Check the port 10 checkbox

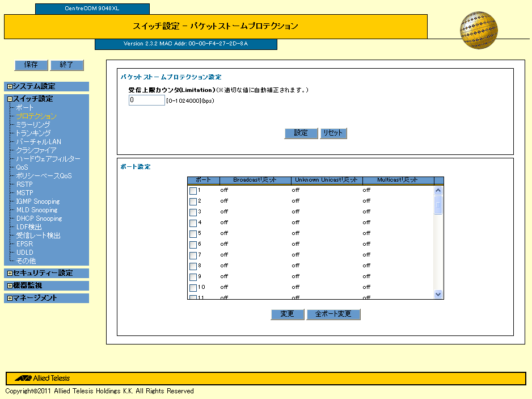pos(193,288)
